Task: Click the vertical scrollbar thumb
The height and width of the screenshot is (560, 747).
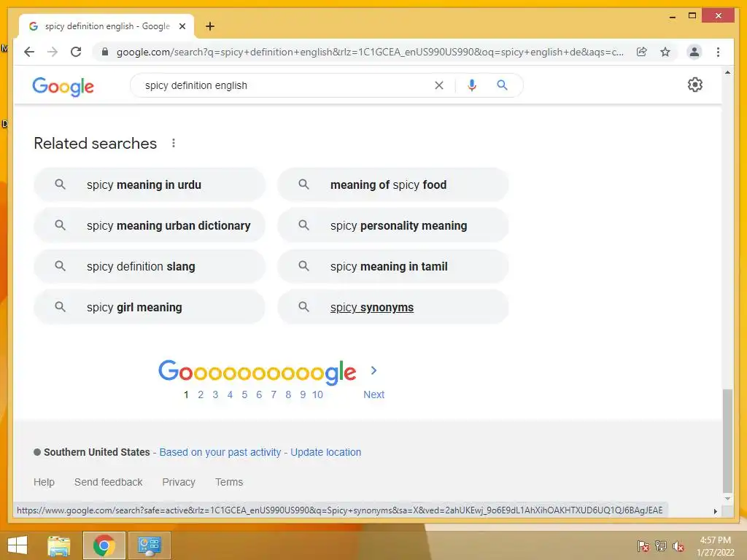Action: 727,441
